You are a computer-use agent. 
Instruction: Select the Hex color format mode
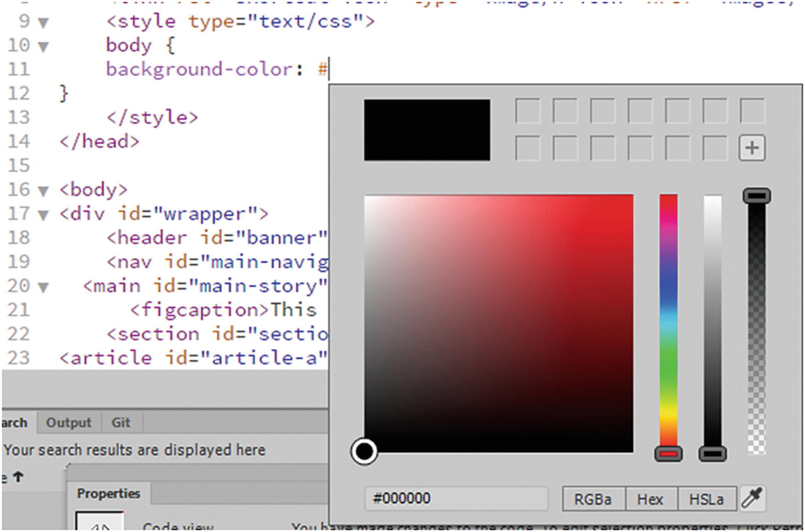click(x=651, y=499)
